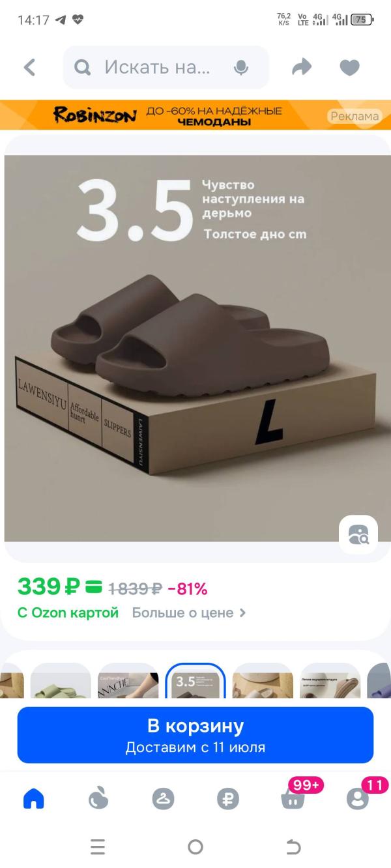Open the Home tab in the bottom navigation
The width and height of the screenshot is (391, 868).
point(33,798)
